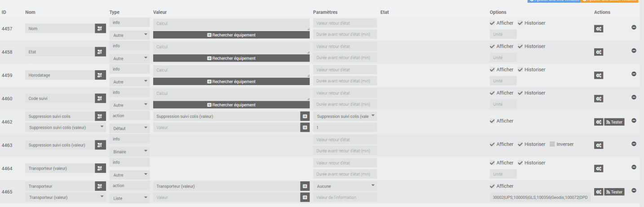
Task: Expand the Binaire subtype dropdown
Action: click(x=130, y=152)
